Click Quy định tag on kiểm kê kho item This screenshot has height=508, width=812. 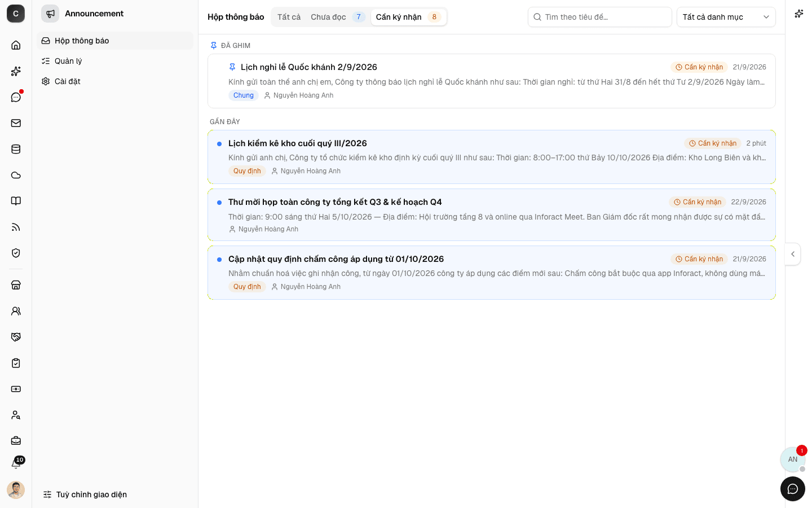click(x=247, y=171)
